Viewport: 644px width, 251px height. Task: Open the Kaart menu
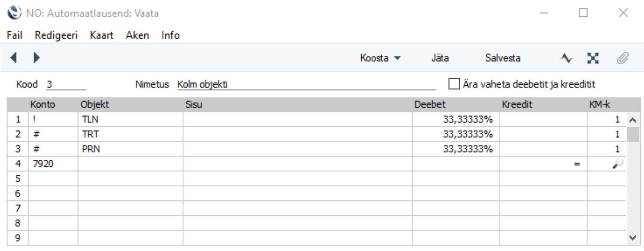[101, 35]
